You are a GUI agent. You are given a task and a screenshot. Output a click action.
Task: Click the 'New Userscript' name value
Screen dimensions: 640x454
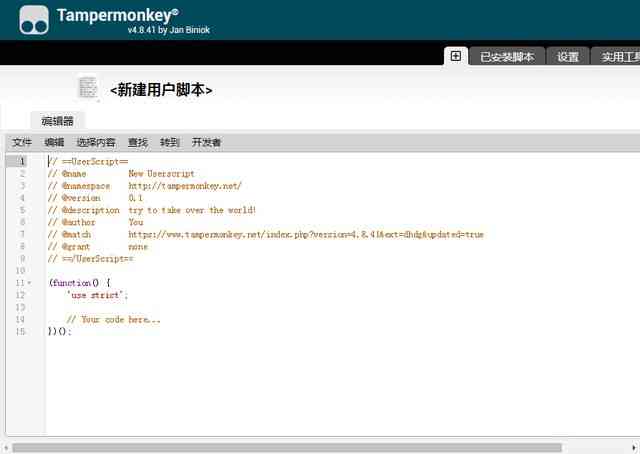[x=162, y=174]
